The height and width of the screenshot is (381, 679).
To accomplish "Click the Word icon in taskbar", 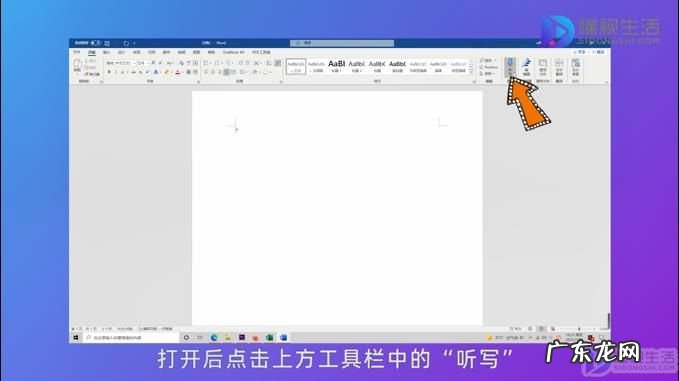I will [283, 337].
